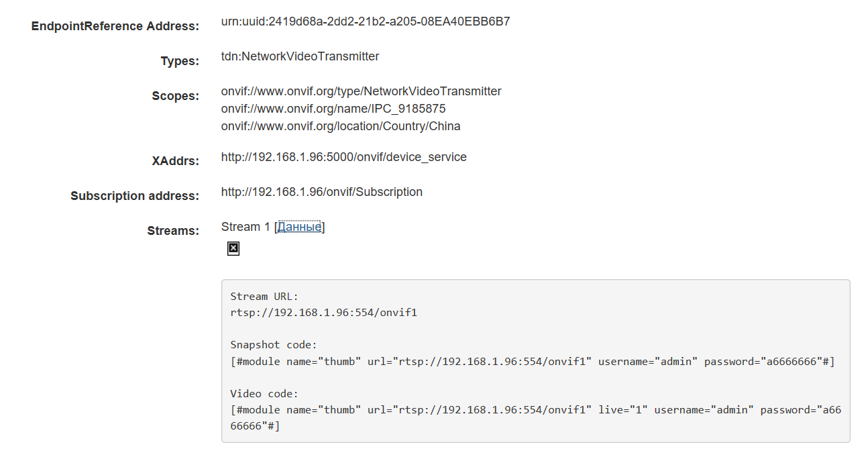Select the onvif type/NetworkVideoTransmitter scope line

(x=361, y=91)
